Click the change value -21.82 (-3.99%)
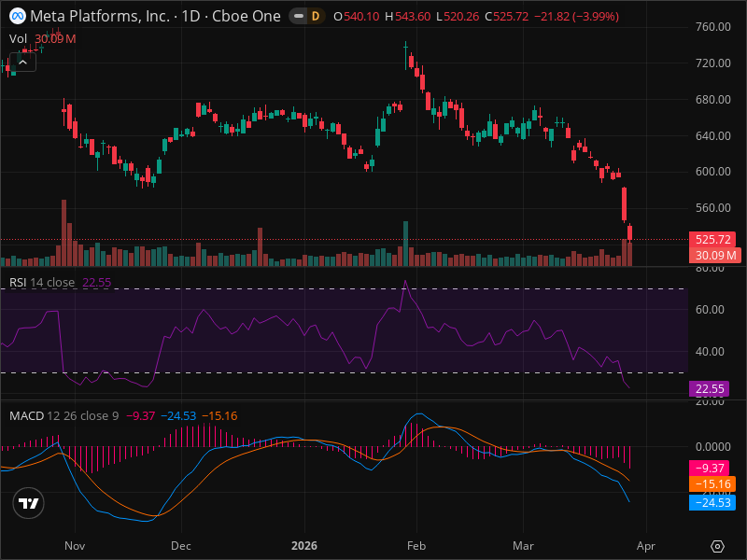This screenshot has height=560, width=747. pos(576,16)
